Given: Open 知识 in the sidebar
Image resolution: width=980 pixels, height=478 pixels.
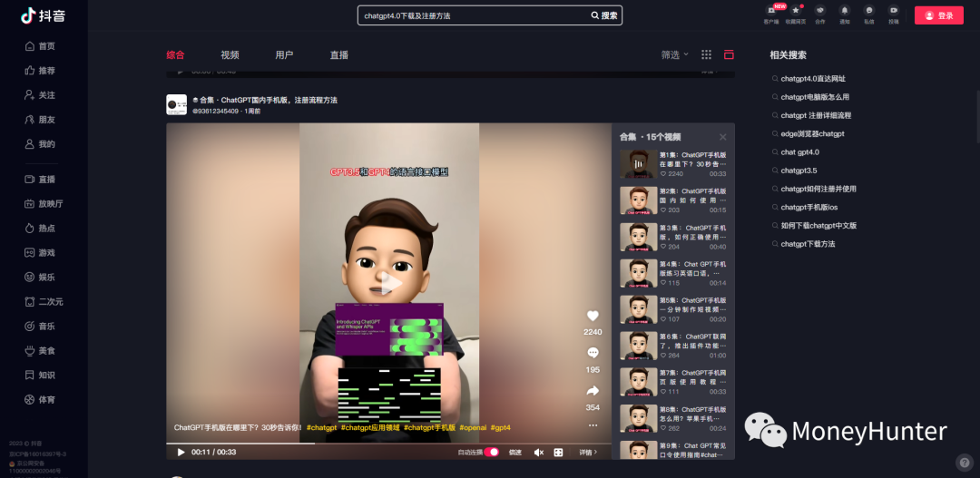Looking at the screenshot, I should (x=40, y=375).
